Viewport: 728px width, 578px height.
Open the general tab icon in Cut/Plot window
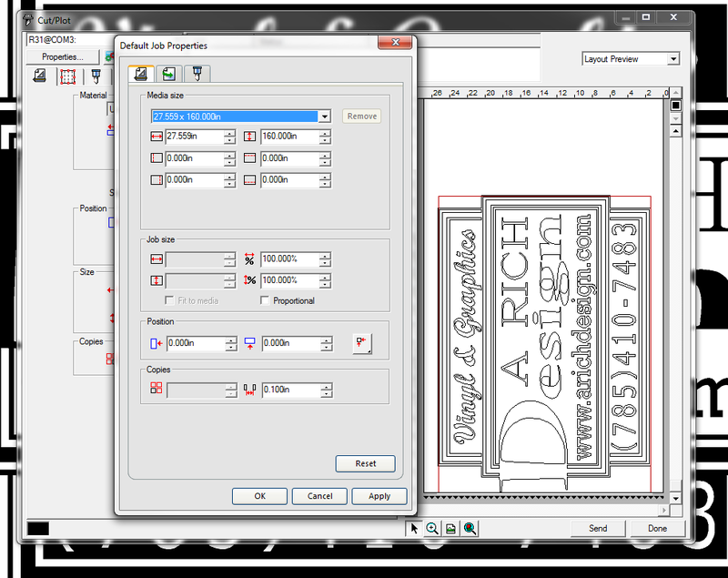tap(40, 76)
